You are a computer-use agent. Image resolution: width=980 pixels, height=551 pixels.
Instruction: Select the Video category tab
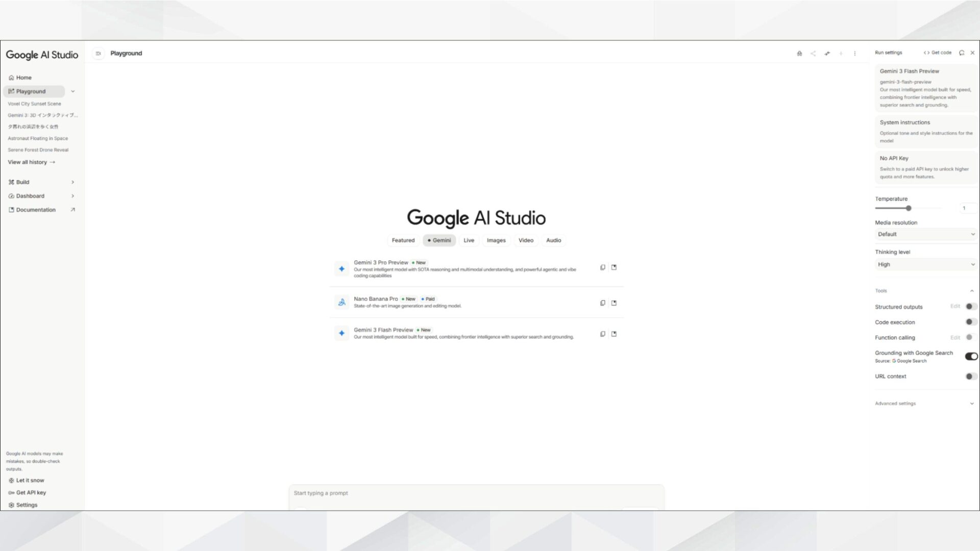tap(526, 240)
